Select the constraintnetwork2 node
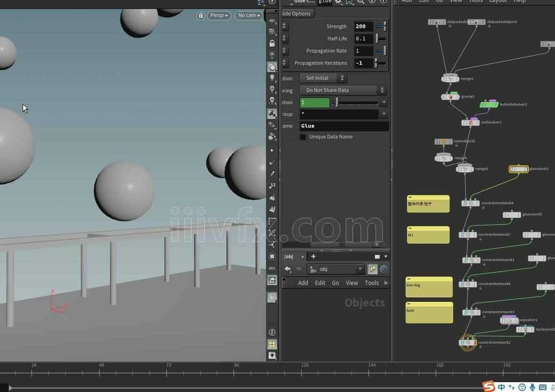This screenshot has height=392, width=555. pyautogui.click(x=468, y=343)
